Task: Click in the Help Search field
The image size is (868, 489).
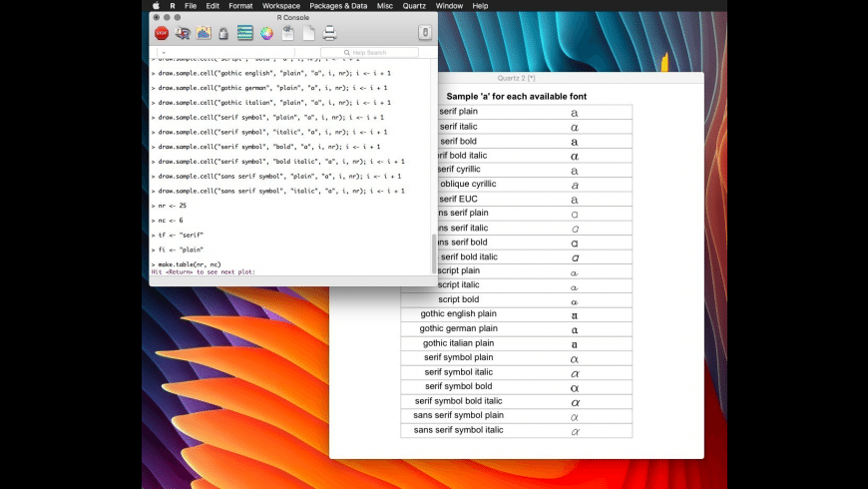Action: pos(370,52)
